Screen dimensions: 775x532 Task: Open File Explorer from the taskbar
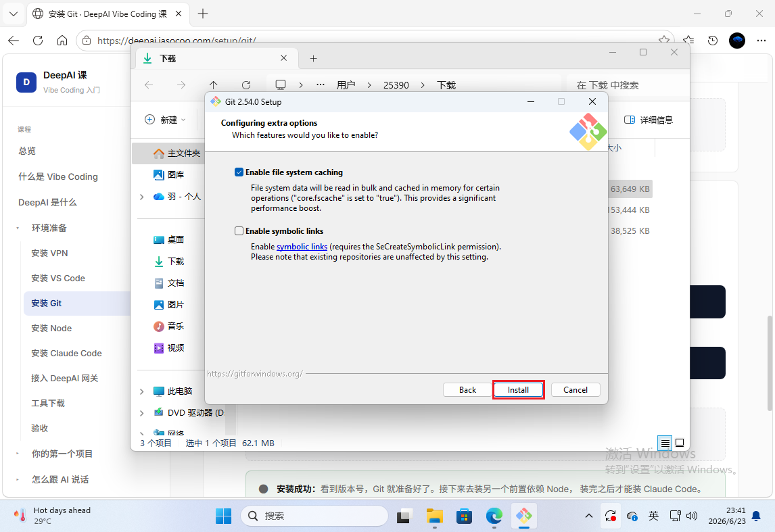coord(434,516)
